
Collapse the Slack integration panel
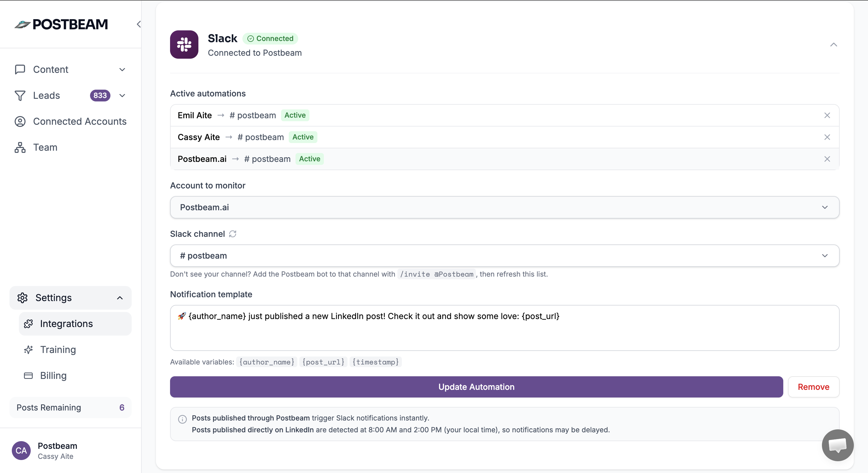834,45
